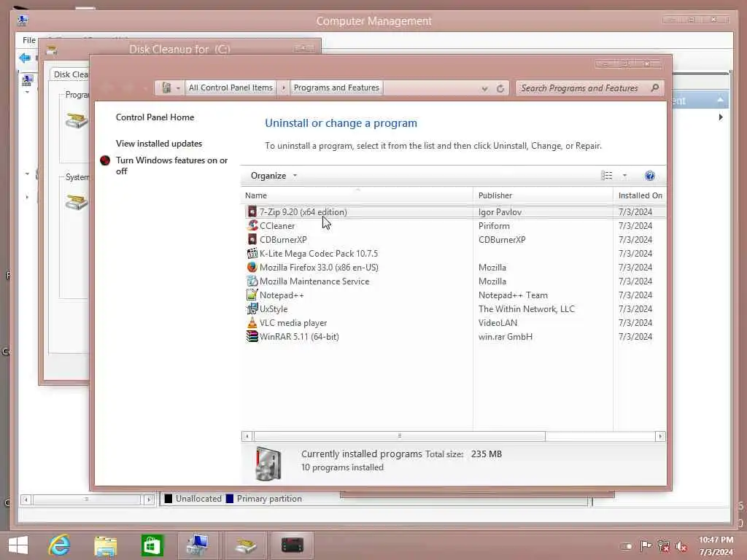This screenshot has width=747, height=560.
Task: Click the Mozilla Maintenance Service icon
Action: point(252,281)
